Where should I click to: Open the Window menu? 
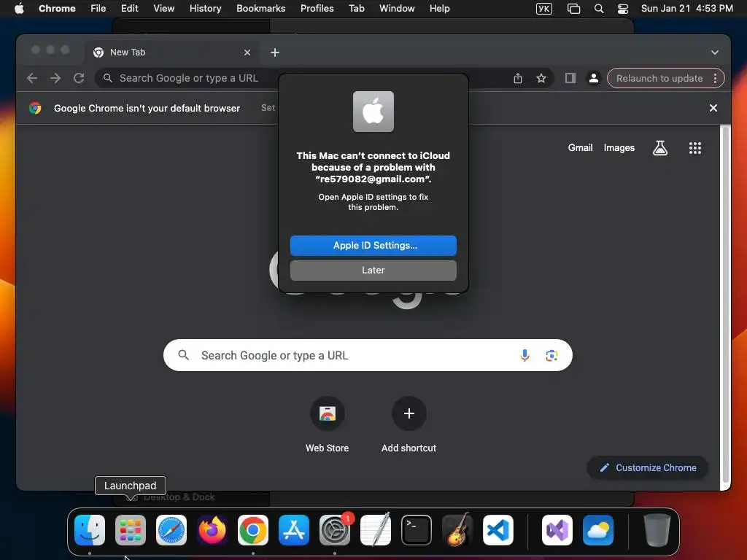coord(397,9)
